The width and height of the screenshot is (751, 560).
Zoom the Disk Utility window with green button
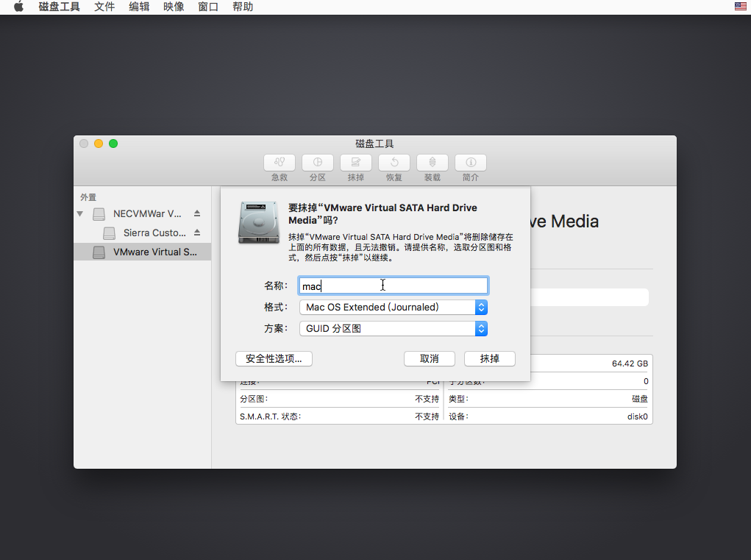[113, 143]
